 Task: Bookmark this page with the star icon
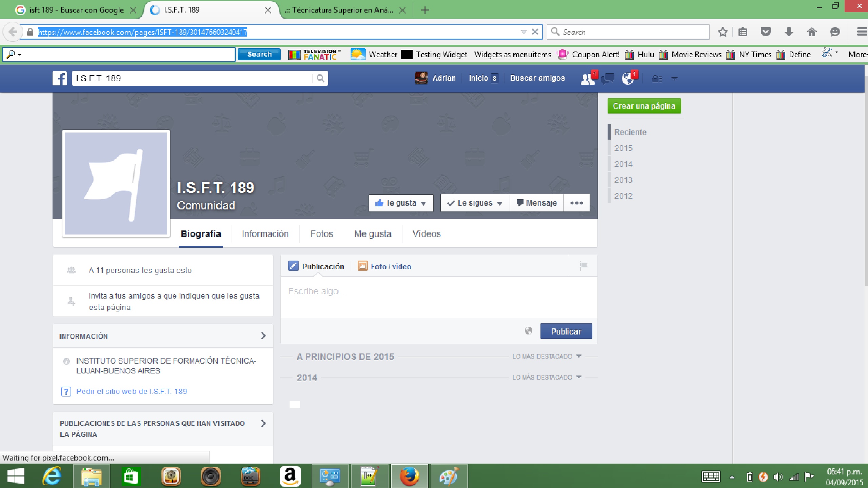723,32
